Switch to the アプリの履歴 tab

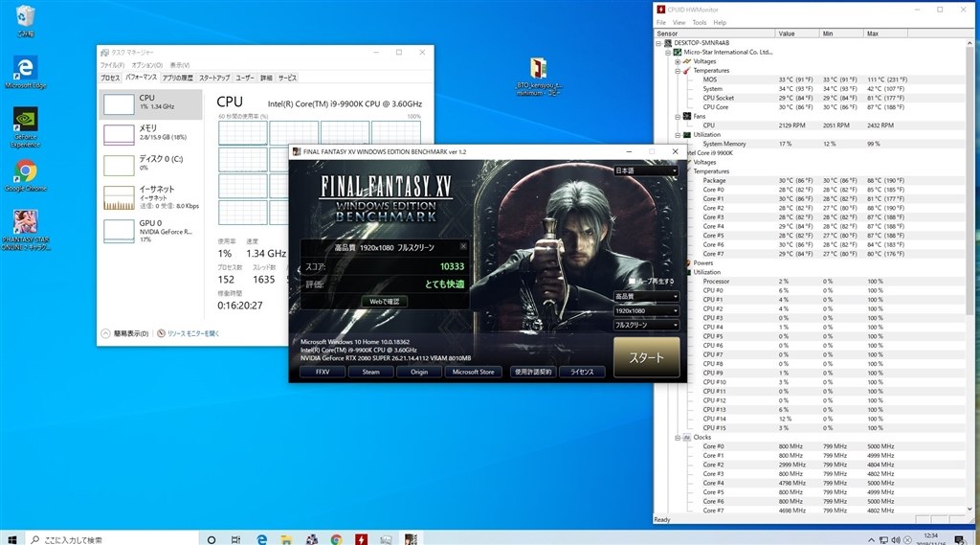click(177, 78)
